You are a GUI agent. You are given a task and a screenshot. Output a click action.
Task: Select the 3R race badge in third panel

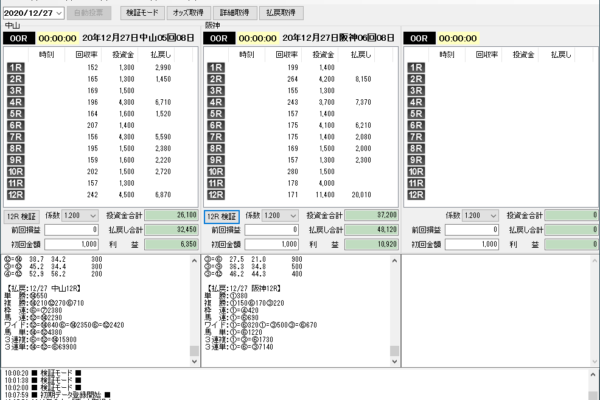(416, 90)
